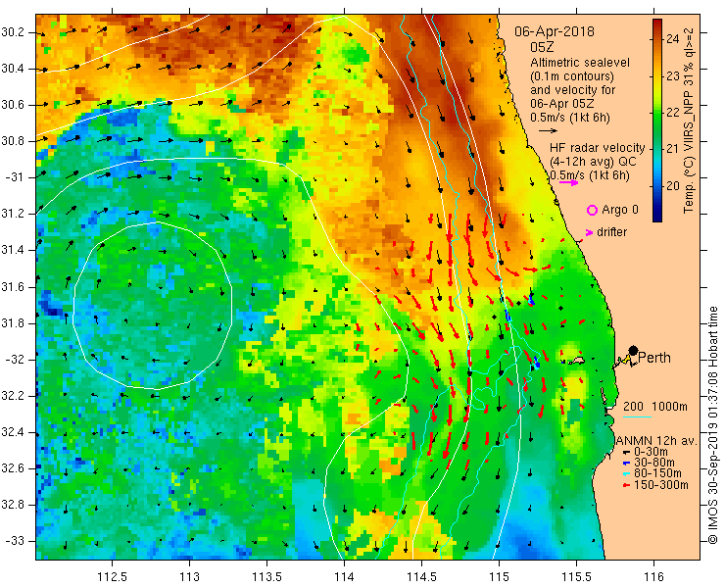Click the black altimetric velocity reference arrow
The image size is (725, 588).
pyautogui.click(x=549, y=131)
